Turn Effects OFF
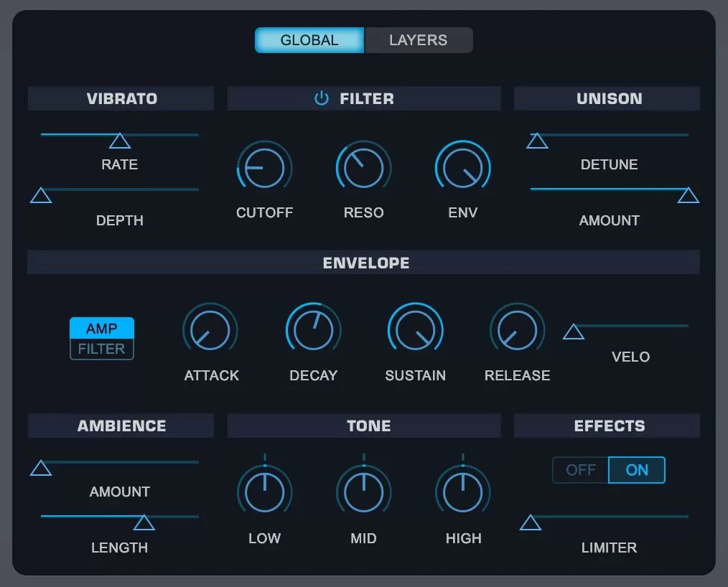The image size is (728, 587). click(x=579, y=470)
